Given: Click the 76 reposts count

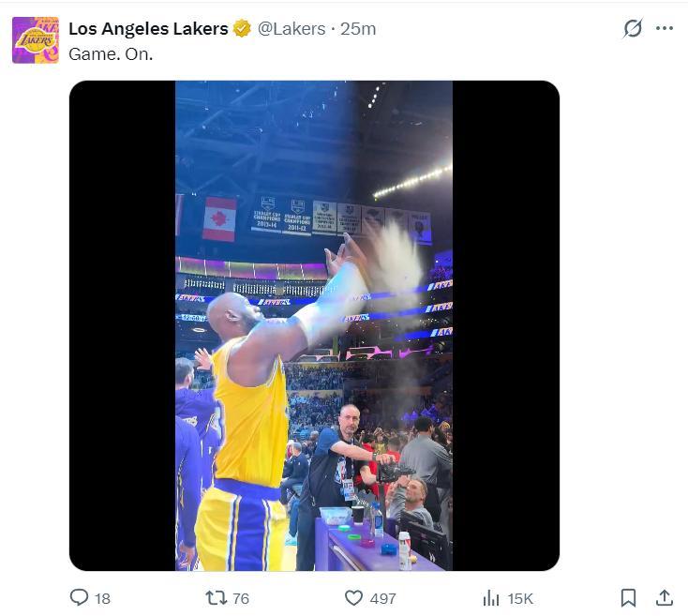Looking at the screenshot, I should tap(241, 598).
